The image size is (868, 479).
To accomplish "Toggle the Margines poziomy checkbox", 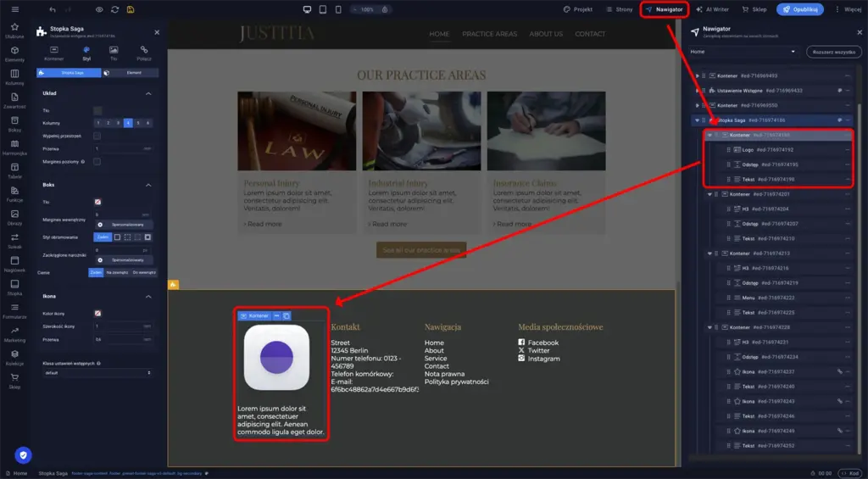I will pyautogui.click(x=97, y=162).
